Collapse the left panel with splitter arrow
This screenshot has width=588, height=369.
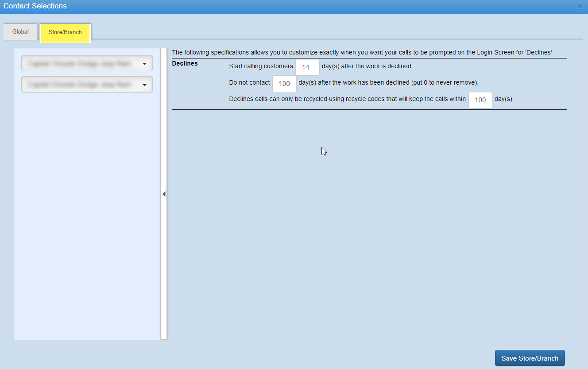(164, 194)
